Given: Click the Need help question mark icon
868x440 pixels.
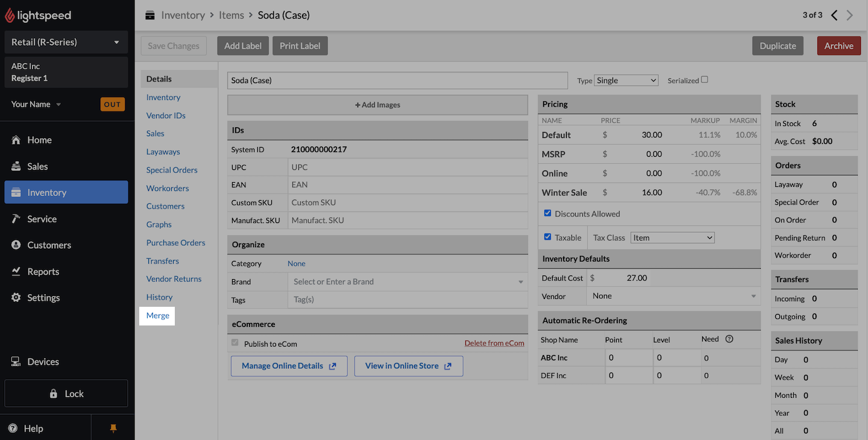Looking at the screenshot, I should pyautogui.click(x=729, y=339).
